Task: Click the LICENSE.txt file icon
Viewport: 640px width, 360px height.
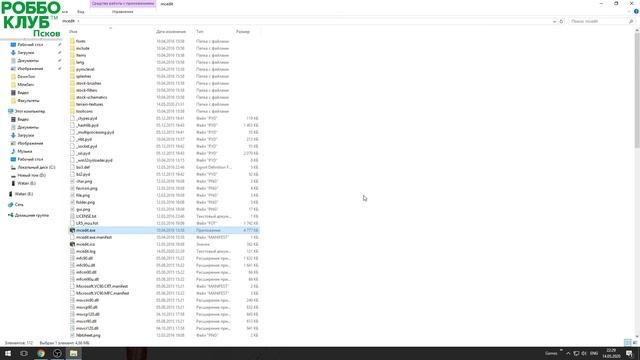Action: pos(72,216)
